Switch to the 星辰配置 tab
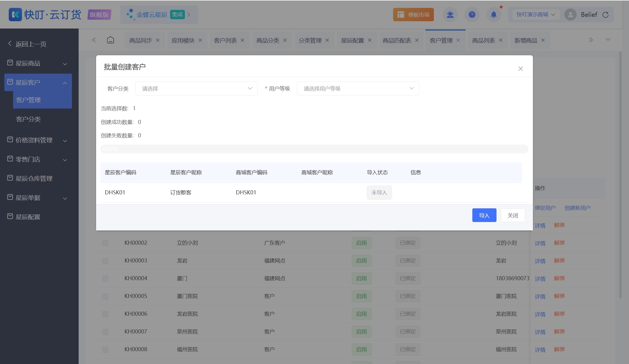The image size is (629, 364). coord(352,40)
